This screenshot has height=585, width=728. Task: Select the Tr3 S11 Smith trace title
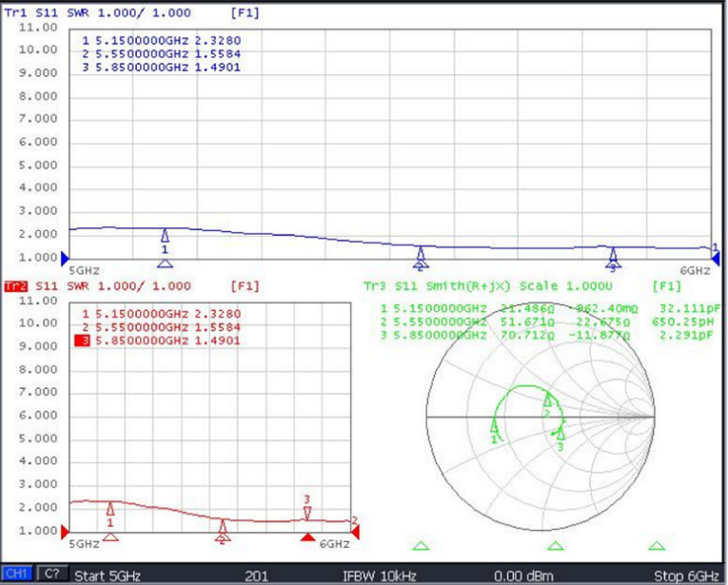[488, 285]
